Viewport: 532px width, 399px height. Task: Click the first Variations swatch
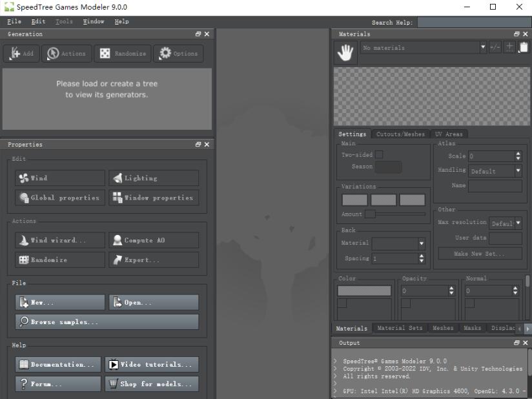tap(354, 200)
